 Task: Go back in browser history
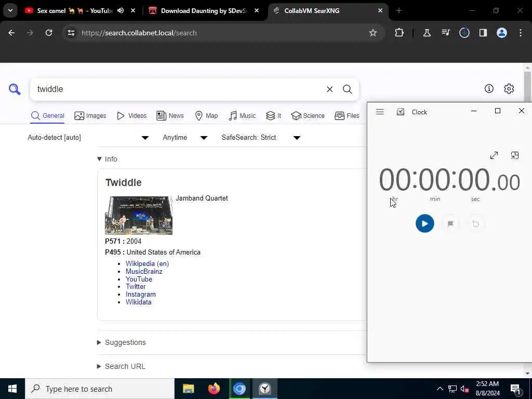coord(11,33)
